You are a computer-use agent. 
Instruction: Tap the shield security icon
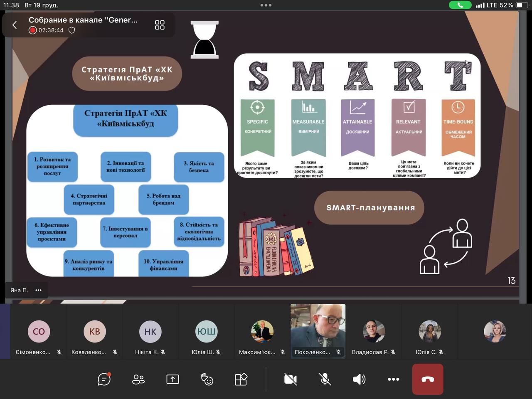pos(71,30)
